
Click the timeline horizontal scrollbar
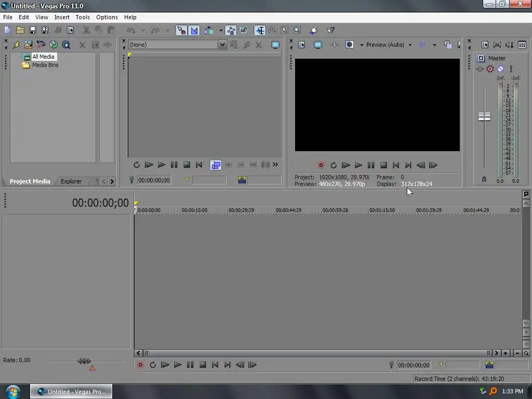click(x=317, y=353)
